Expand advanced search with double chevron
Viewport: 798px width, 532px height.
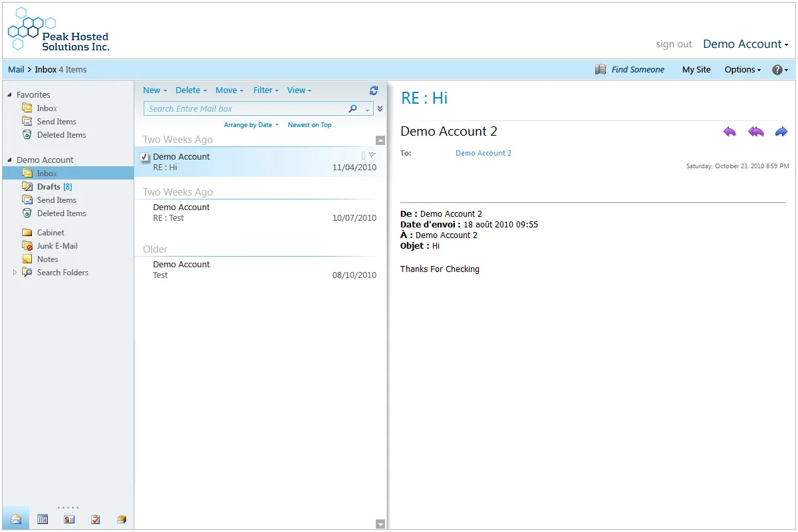pos(380,108)
